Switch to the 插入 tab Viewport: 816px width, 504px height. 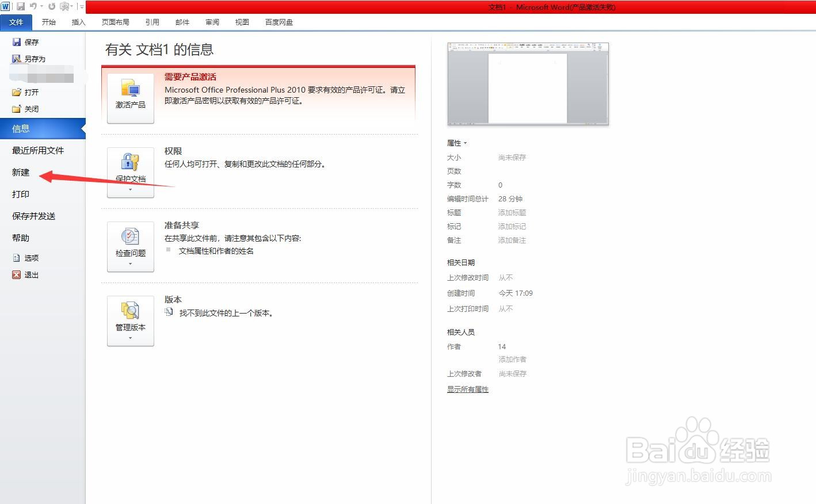tap(79, 22)
